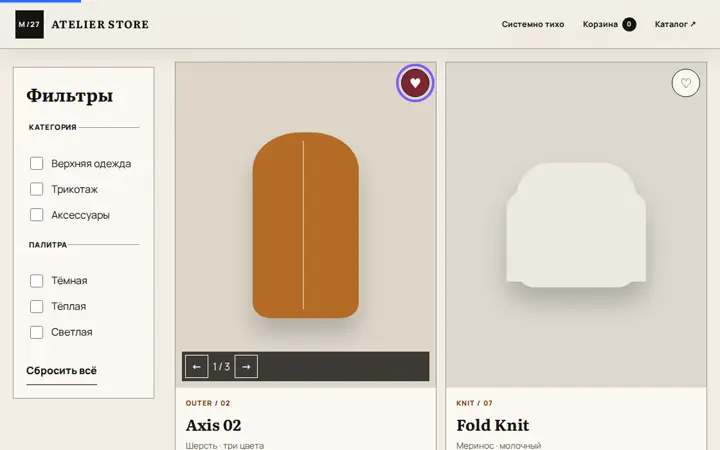
Task: Open the ATELIER STORE home link
Action: point(100,24)
